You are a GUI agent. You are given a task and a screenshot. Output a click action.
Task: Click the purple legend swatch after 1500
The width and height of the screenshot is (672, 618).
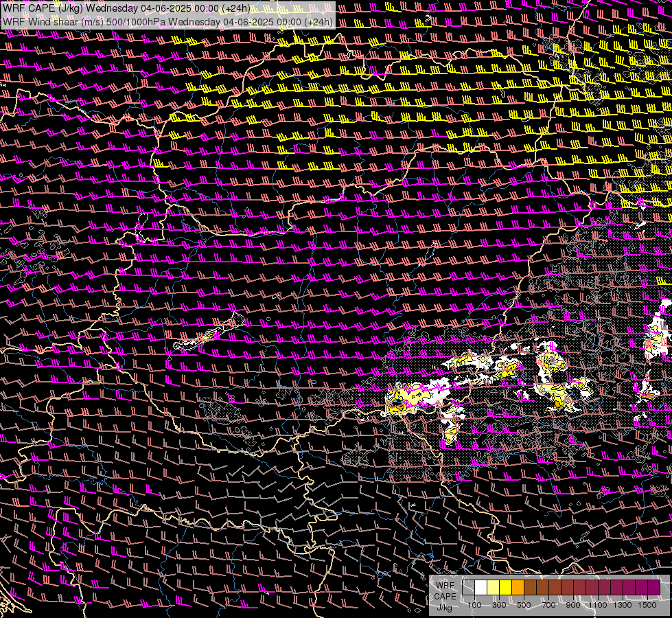point(654,587)
